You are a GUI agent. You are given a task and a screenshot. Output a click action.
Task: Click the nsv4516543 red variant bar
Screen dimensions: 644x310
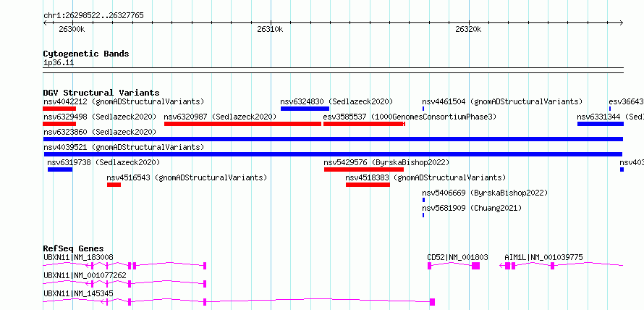tap(114, 185)
